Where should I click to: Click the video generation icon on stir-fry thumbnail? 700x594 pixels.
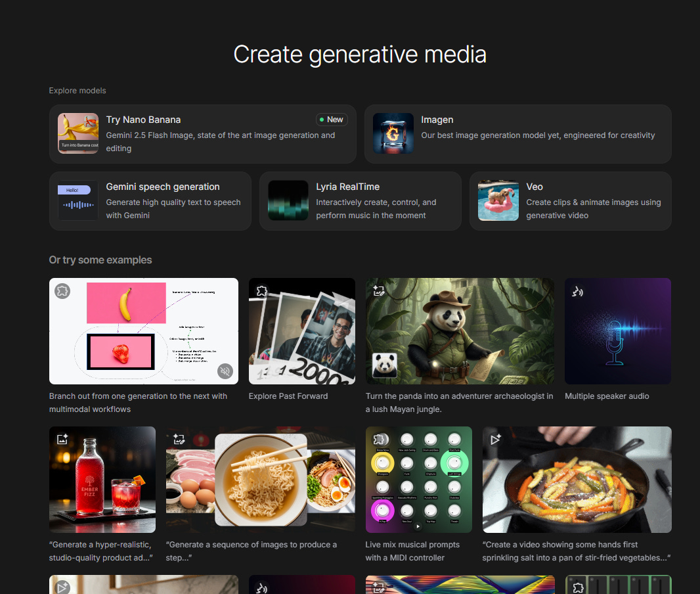tap(496, 440)
